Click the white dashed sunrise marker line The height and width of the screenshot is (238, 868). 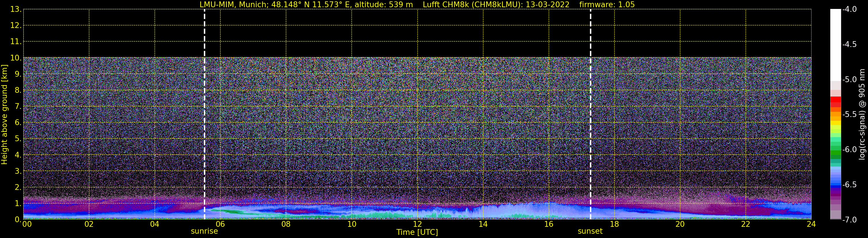204,114
